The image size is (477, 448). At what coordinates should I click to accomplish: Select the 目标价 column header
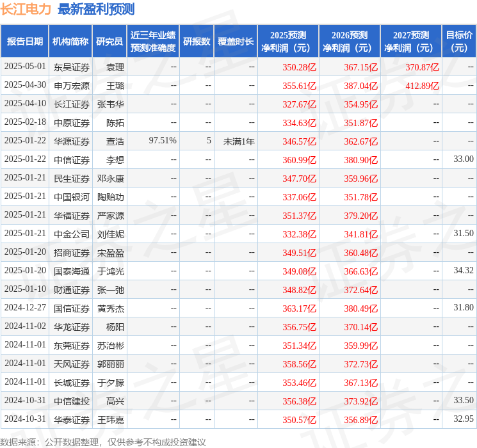pos(459,41)
